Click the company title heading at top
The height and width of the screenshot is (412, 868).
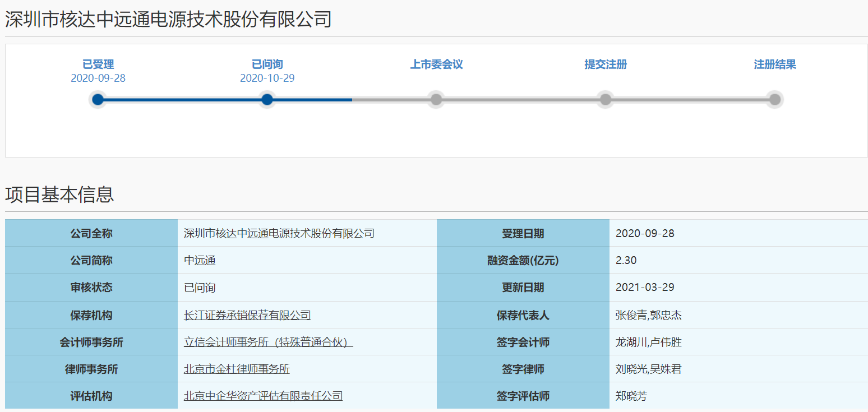click(168, 20)
